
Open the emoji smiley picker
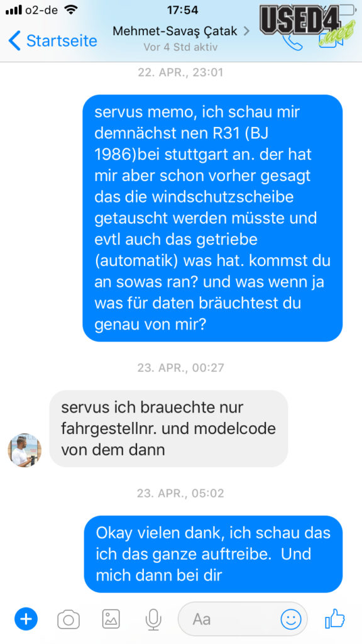pos(290,619)
